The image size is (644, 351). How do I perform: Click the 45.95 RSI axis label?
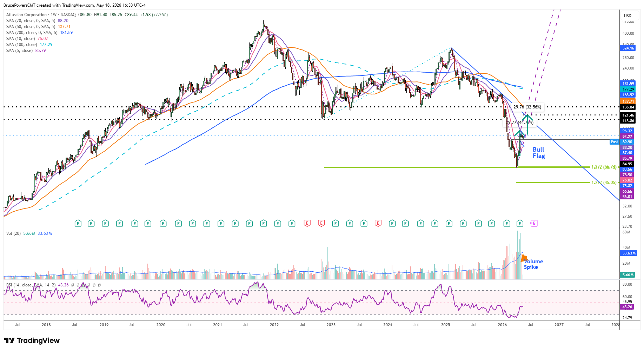point(627,302)
